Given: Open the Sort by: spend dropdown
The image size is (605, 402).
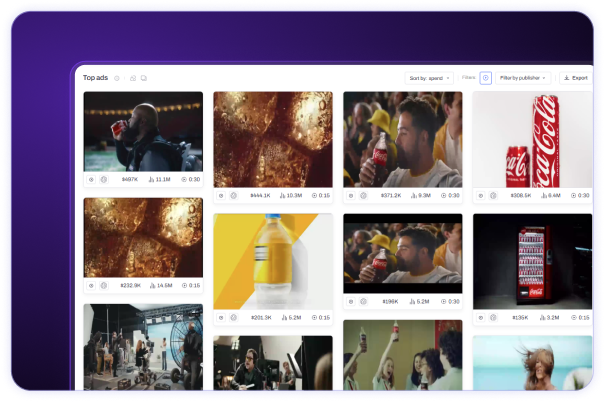Looking at the screenshot, I should 429,78.
